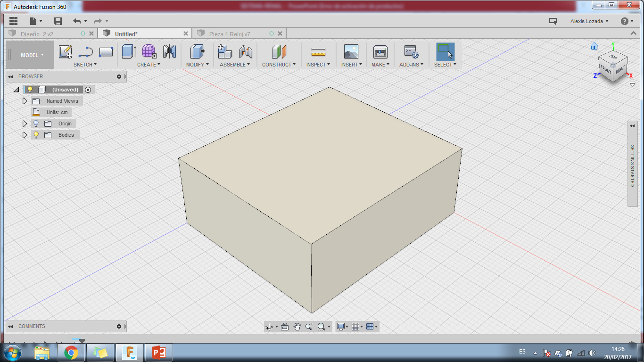Toggle the Origin lightbulb visibility
644x362 pixels.
click(36, 123)
